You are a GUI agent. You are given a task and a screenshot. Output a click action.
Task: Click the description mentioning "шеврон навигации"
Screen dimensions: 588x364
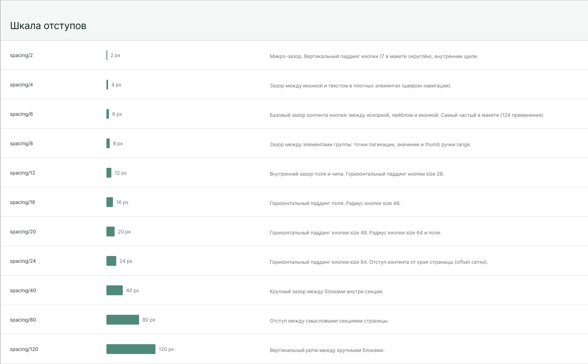tap(361, 86)
